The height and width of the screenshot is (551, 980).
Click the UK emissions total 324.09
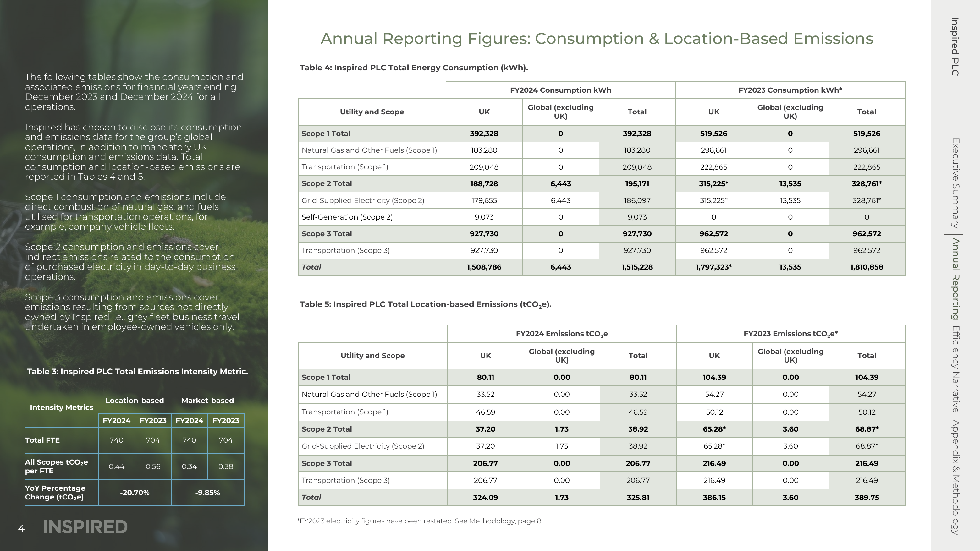coord(485,497)
